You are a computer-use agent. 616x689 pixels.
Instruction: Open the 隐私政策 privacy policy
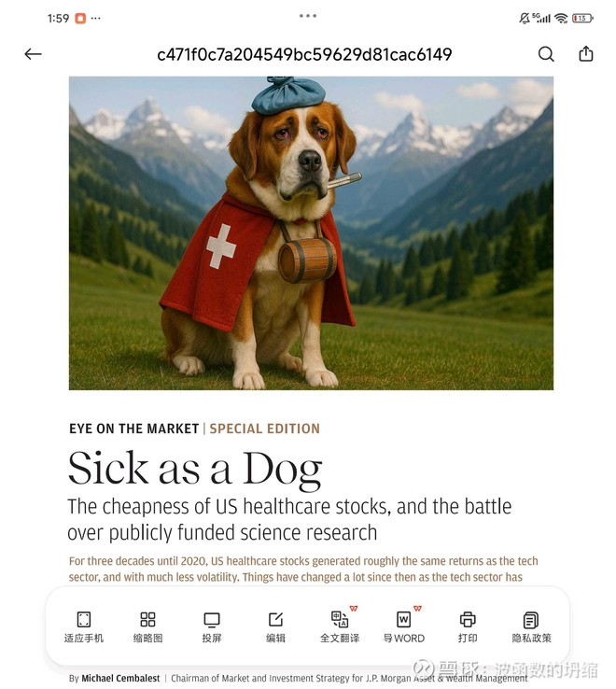(531, 627)
